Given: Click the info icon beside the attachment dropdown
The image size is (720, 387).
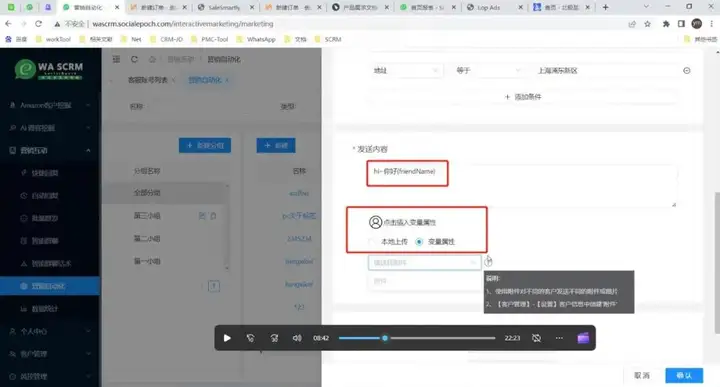Looking at the screenshot, I should tap(488, 262).
